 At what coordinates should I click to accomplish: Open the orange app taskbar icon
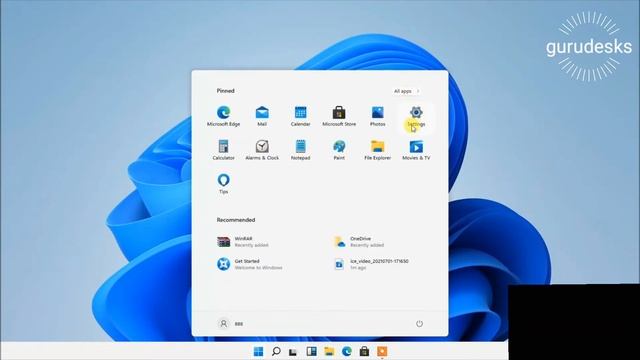(x=382, y=351)
